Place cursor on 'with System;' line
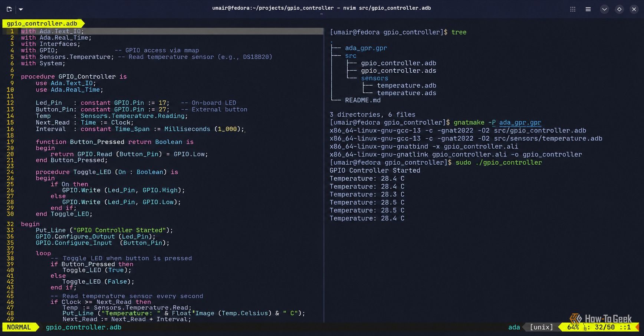 (43, 63)
